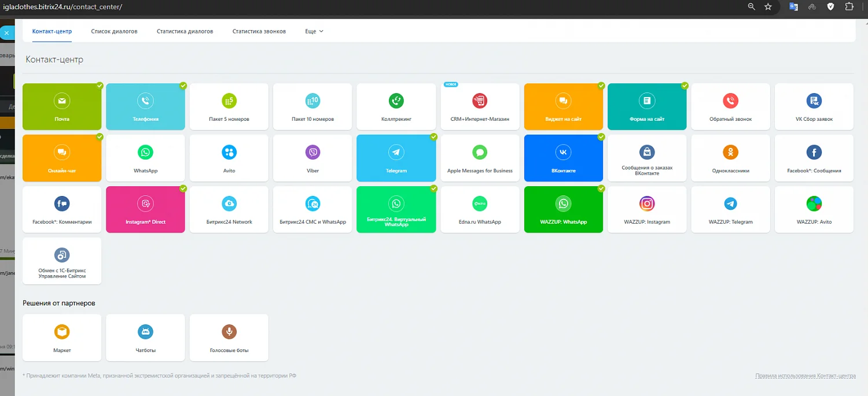Screen dimensions: 868x396
Task: Open the CRM+Интернет-Магазин tile
Action: pyautogui.click(x=480, y=107)
